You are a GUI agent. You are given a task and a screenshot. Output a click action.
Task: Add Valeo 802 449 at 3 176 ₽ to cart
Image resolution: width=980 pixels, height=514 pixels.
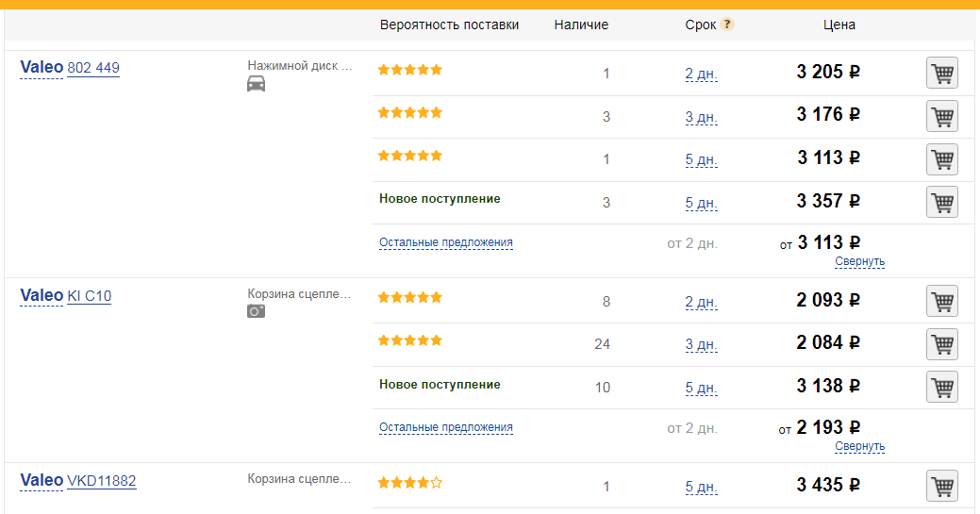tap(941, 116)
